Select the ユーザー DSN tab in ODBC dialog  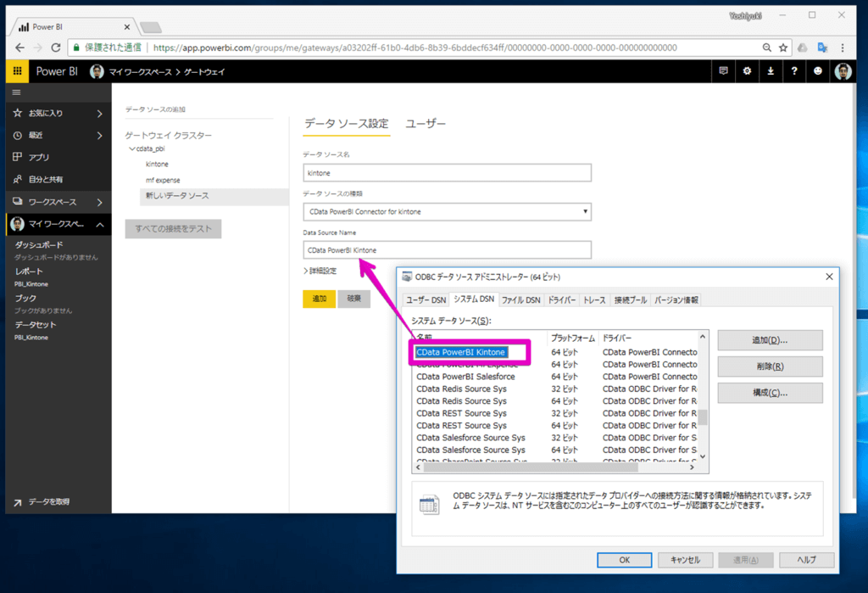tap(426, 299)
